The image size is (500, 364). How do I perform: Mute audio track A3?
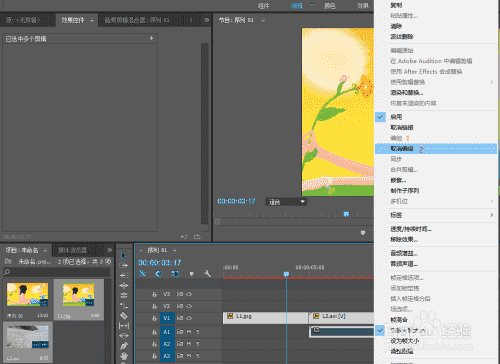click(x=189, y=356)
